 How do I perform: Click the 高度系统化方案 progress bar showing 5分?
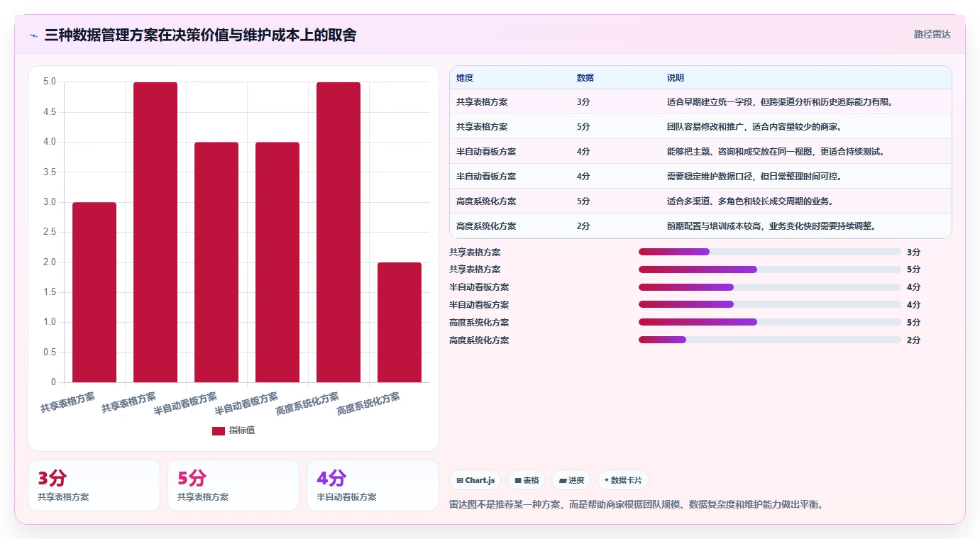(770, 322)
